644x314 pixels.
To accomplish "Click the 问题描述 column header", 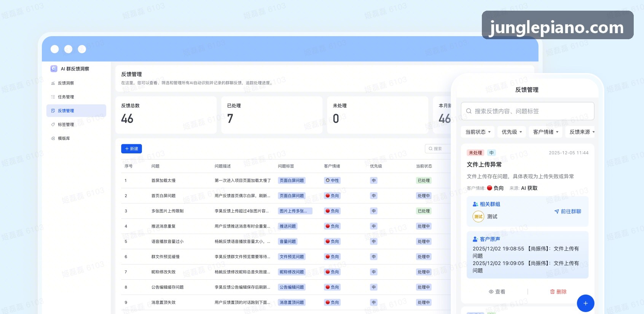I will [223, 166].
